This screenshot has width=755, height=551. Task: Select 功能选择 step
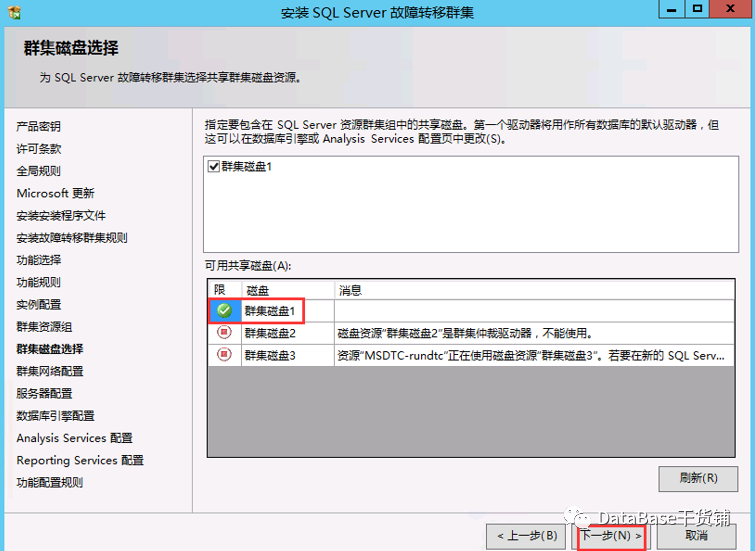point(39,260)
